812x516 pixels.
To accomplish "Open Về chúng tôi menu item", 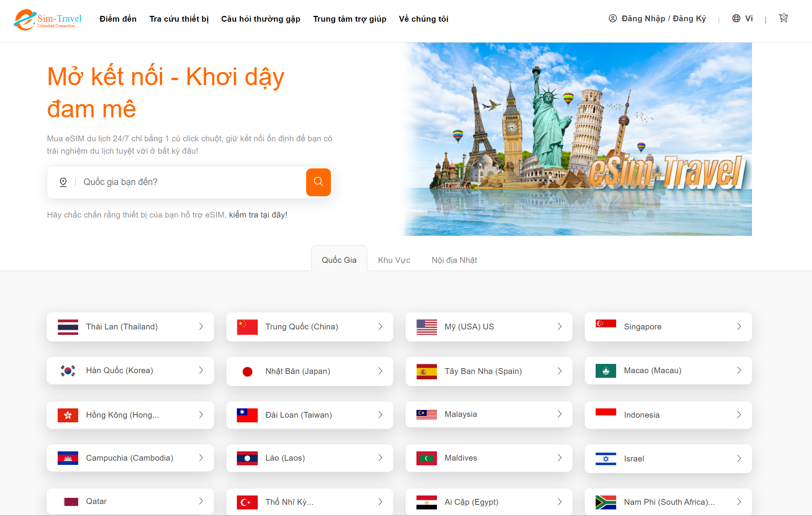I will [424, 19].
